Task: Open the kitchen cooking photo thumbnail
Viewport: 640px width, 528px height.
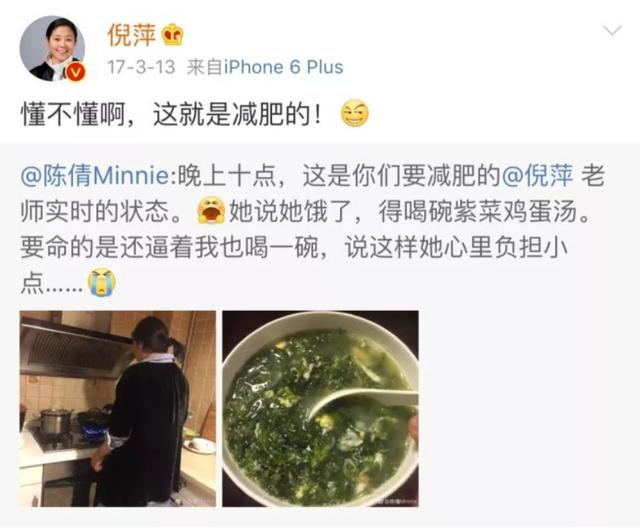Action: pos(118,409)
